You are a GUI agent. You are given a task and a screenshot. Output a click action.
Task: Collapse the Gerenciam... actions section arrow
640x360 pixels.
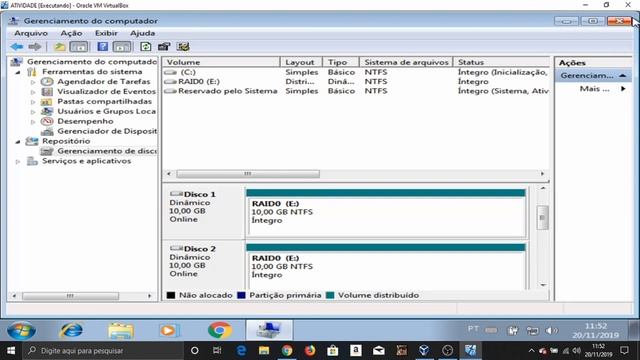pos(622,76)
